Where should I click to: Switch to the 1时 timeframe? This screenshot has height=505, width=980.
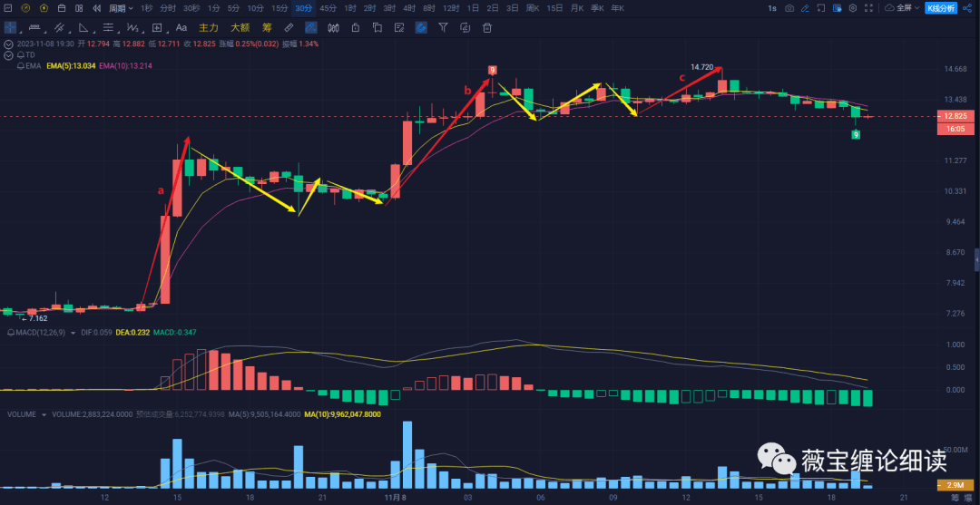[x=350, y=8]
